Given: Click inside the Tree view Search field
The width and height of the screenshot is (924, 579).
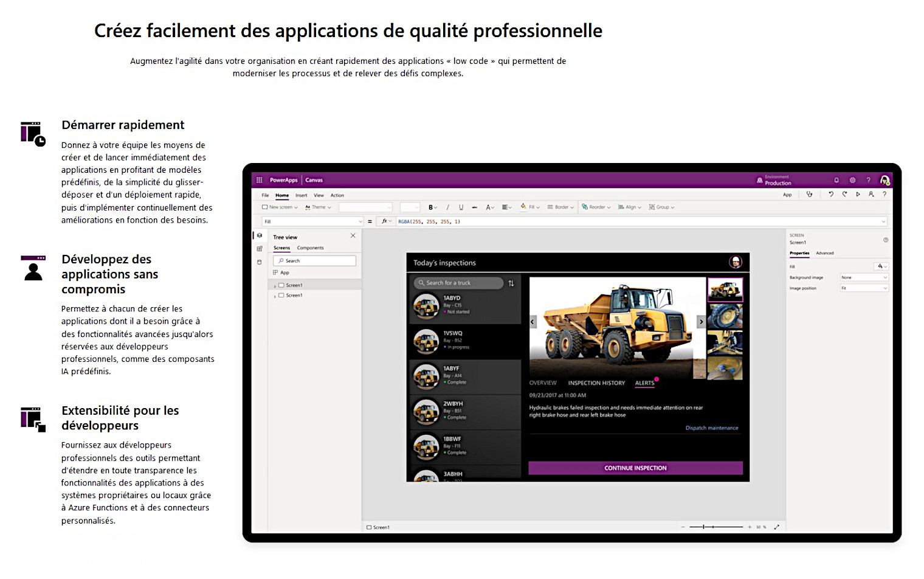Looking at the screenshot, I should pos(314,260).
